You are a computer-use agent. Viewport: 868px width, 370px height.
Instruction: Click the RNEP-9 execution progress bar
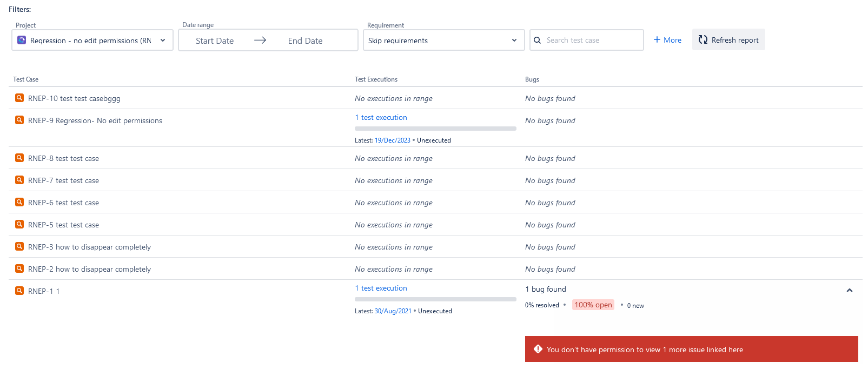[435, 129]
